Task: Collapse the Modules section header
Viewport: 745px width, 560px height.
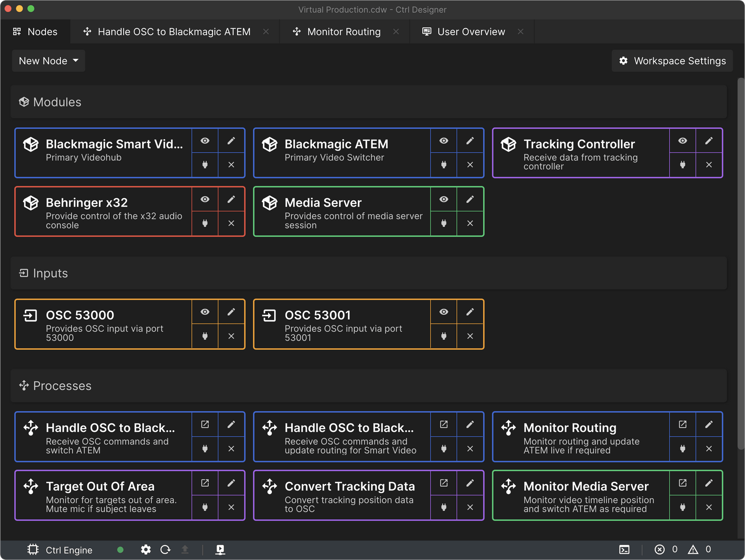Action: 57,102
